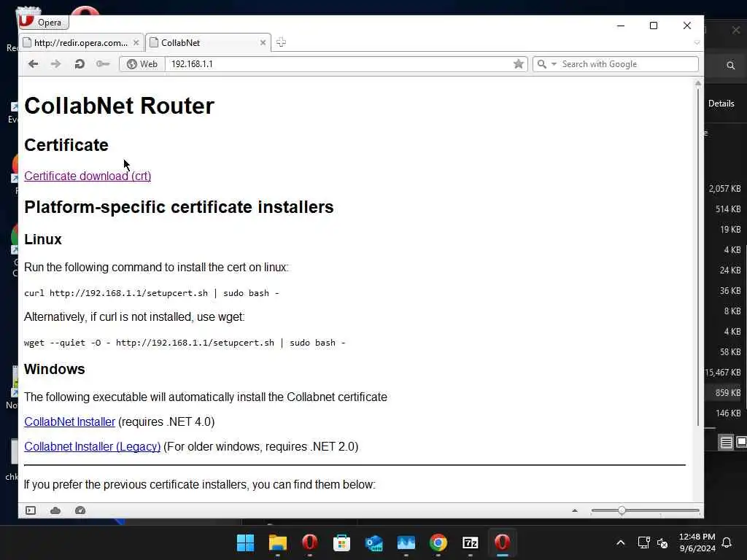Open the Web security badge in the address bar
This screenshot has width=747, height=560.
click(x=142, y=64)
